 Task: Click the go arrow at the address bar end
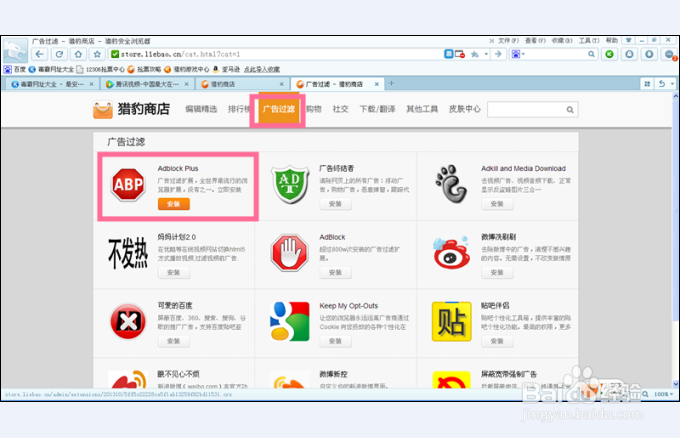498,54
